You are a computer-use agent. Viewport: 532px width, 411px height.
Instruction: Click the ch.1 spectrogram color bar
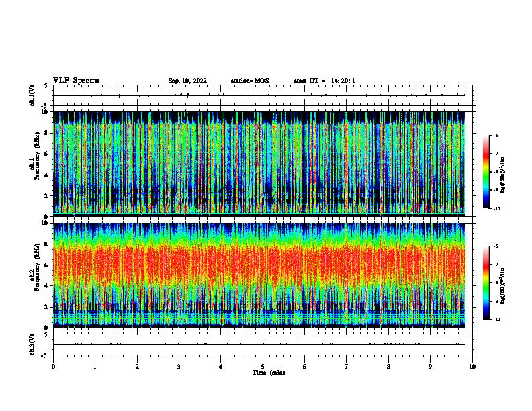coord(486,172)
